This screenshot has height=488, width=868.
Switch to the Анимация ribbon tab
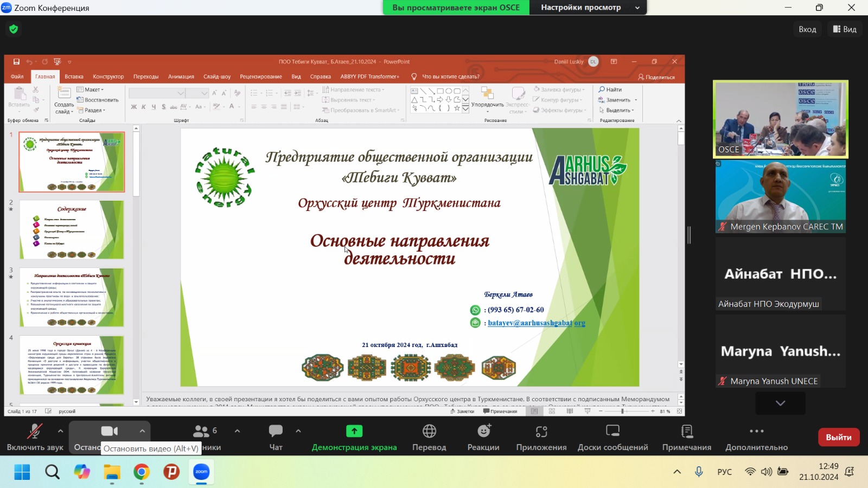tap(181, 76)
